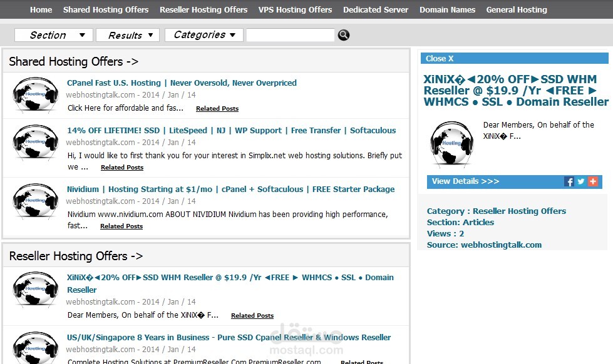Click the orange plus share icon

click(593, 181)
